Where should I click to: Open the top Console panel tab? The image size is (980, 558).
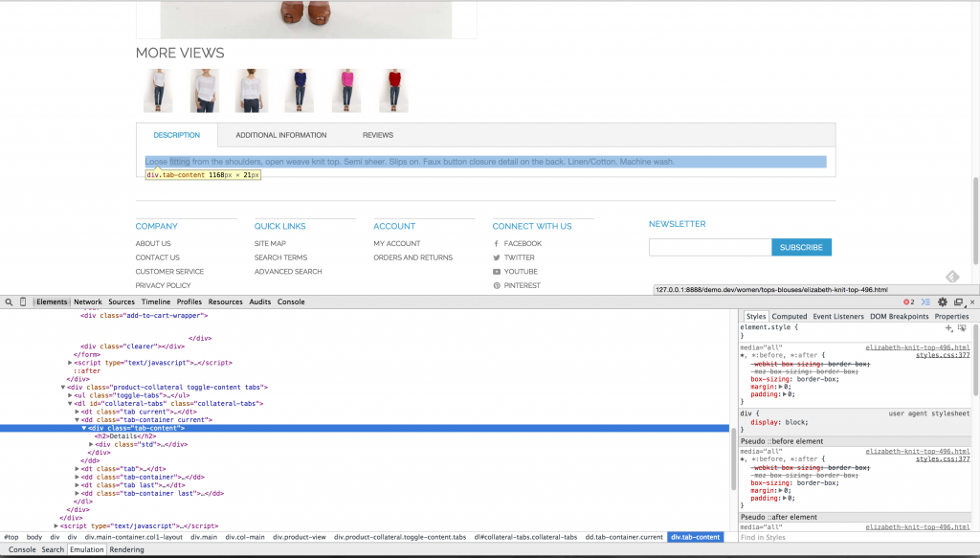point(291,301)
